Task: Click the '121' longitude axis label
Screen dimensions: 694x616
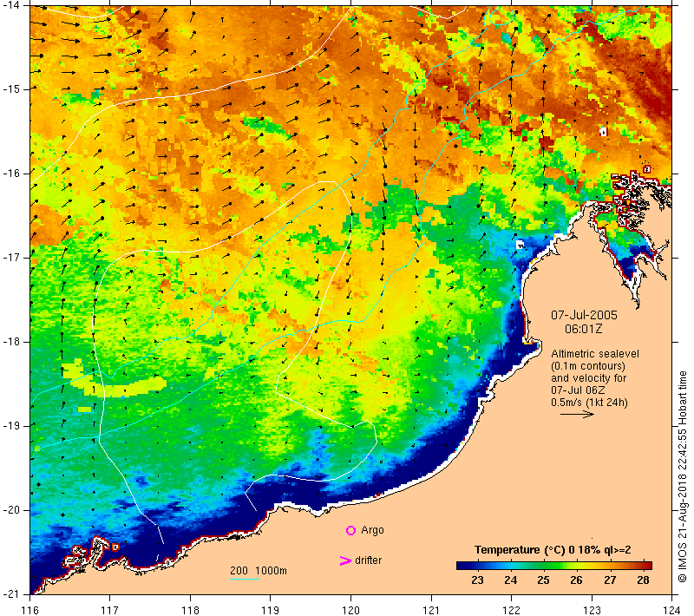Action: (x=431, y=610)
